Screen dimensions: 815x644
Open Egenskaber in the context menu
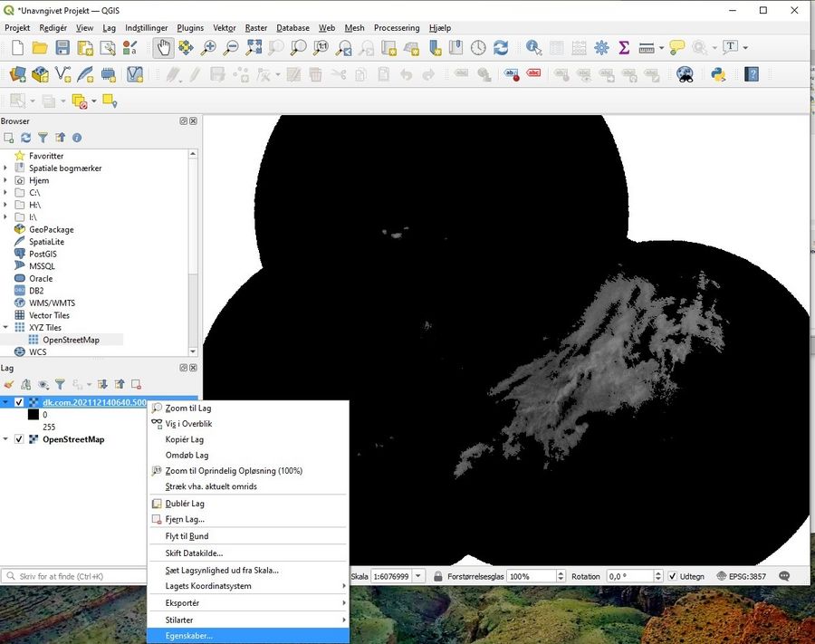coord(189,636)
